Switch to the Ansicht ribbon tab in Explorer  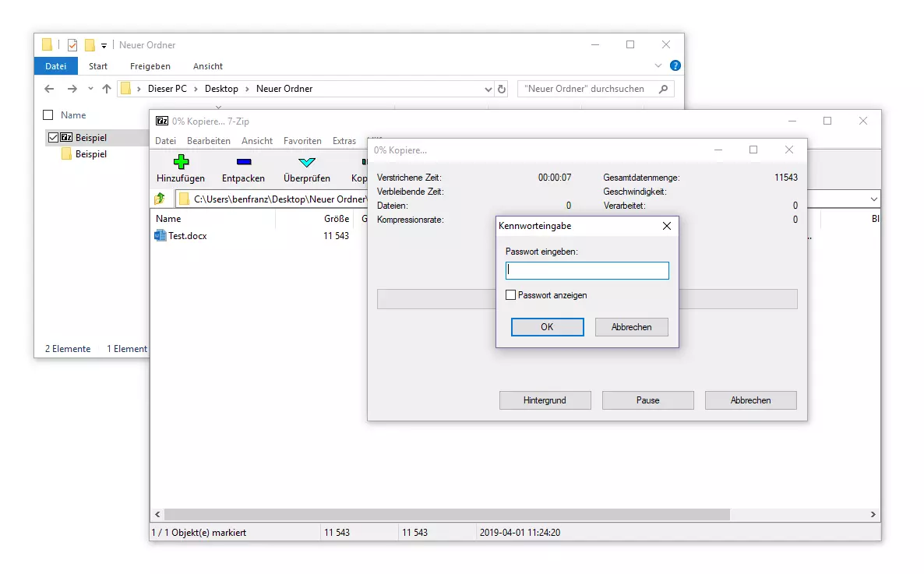pos(208,66)
